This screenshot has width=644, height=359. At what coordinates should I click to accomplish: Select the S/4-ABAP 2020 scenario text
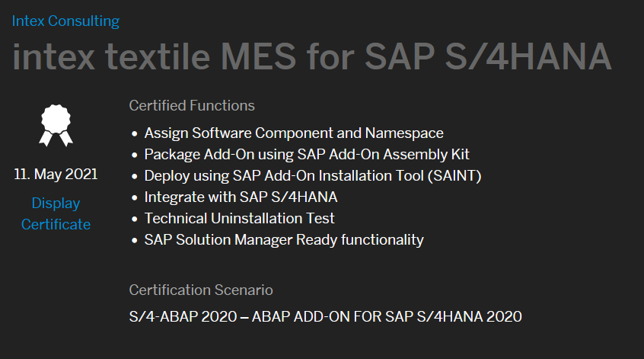pyautogui.click(x=325, y=316)
